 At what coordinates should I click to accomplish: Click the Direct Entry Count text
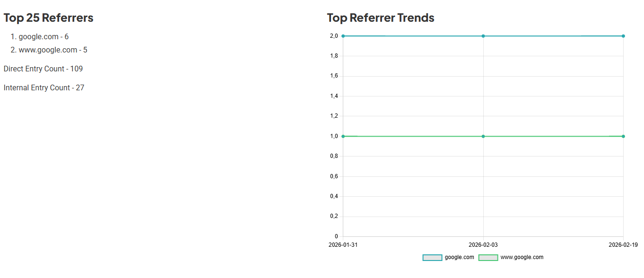pyautogui.click(x=43, y=69)
